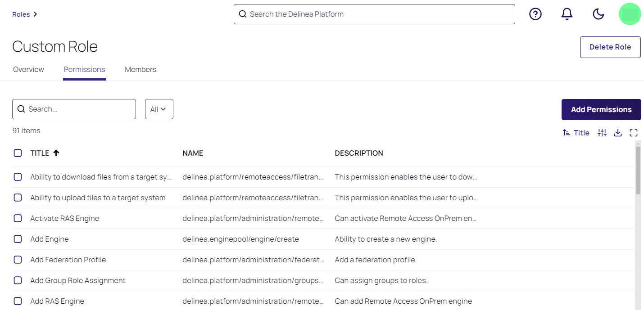Select the Add Engine row checkbox
This screenshot has height=310, width=644.
point(18,239)
